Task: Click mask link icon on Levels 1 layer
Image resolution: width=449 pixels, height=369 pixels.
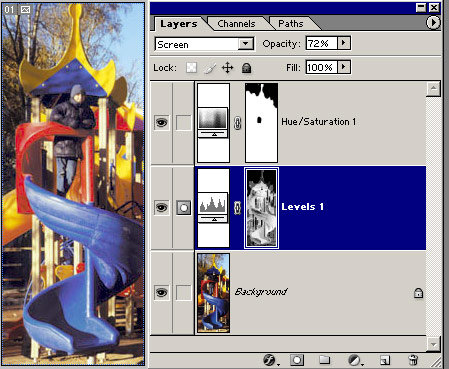Action: tap(237, 208)
